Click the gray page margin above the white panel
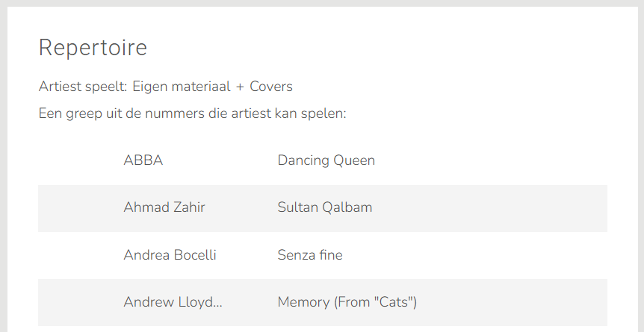Screen dimensions: 644x332 (321, 4)
